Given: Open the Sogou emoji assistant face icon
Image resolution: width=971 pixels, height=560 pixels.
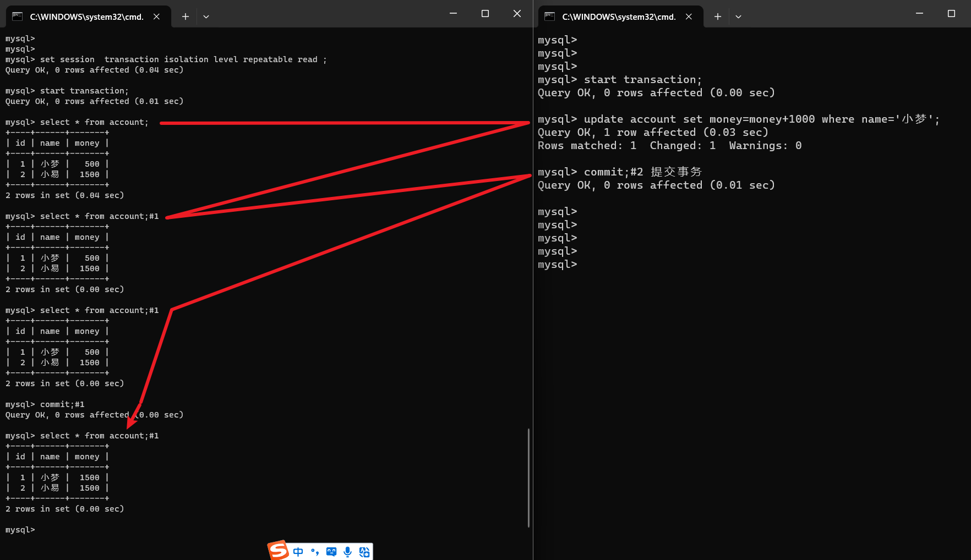Looking at the screenshot, I should [x=331, y=552].
